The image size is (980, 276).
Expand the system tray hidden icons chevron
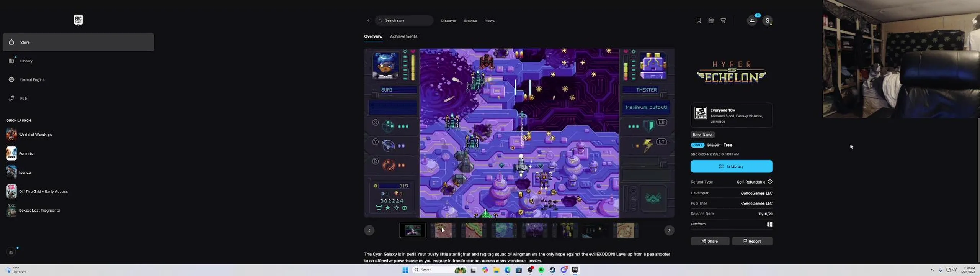pos(932,270)
